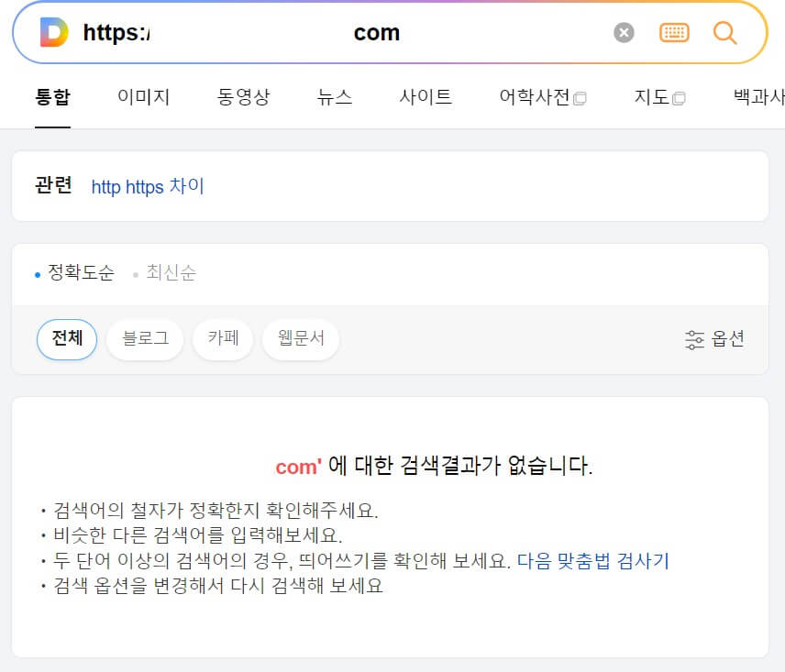Filter results by 카페
The width and height of the screenshot is (785, 672).
(223, 339)
